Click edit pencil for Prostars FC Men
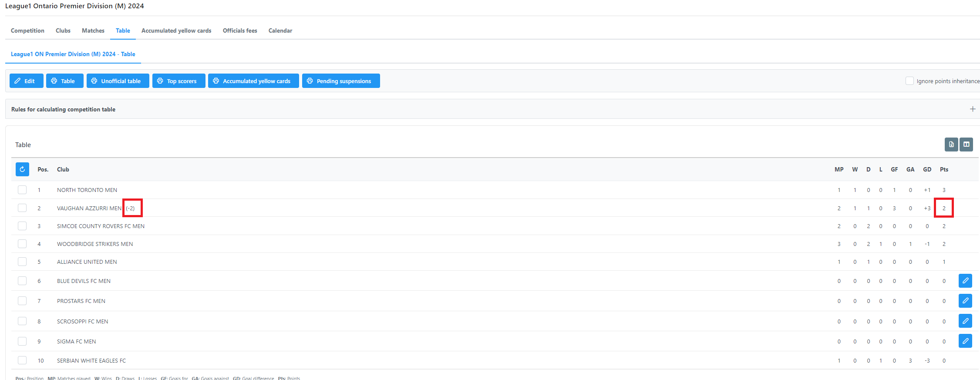Viewport: 980px width, 380px height. click(x=965, y=301)
